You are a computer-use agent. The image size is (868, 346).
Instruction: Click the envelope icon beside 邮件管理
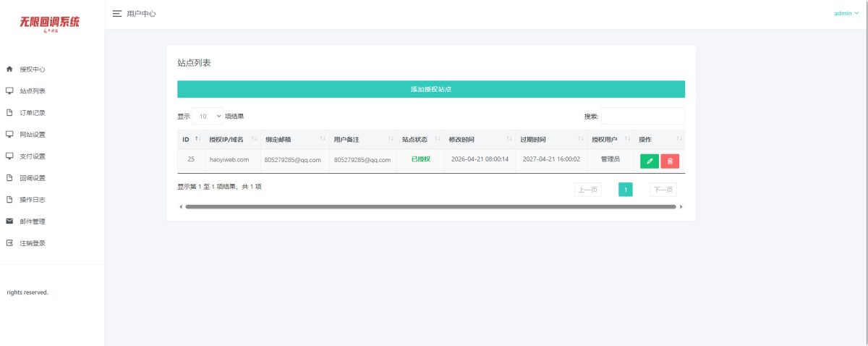tap(9, 221)
